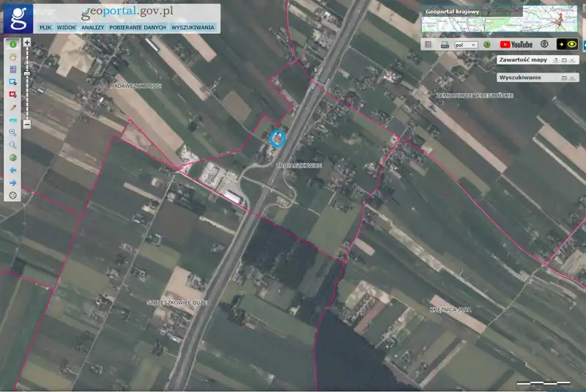586x392 pixels.
Task: Select the zoom out magnifier tool
Action: click(x=12, y=145)
